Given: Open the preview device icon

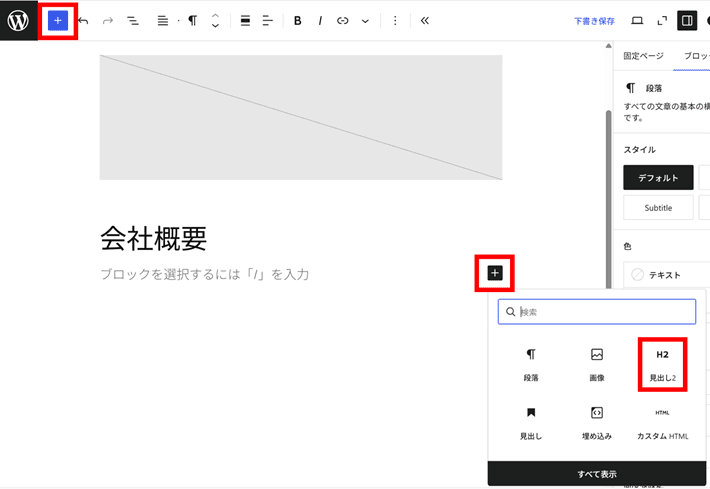Looking at the screenshot, I should [638, 21].
